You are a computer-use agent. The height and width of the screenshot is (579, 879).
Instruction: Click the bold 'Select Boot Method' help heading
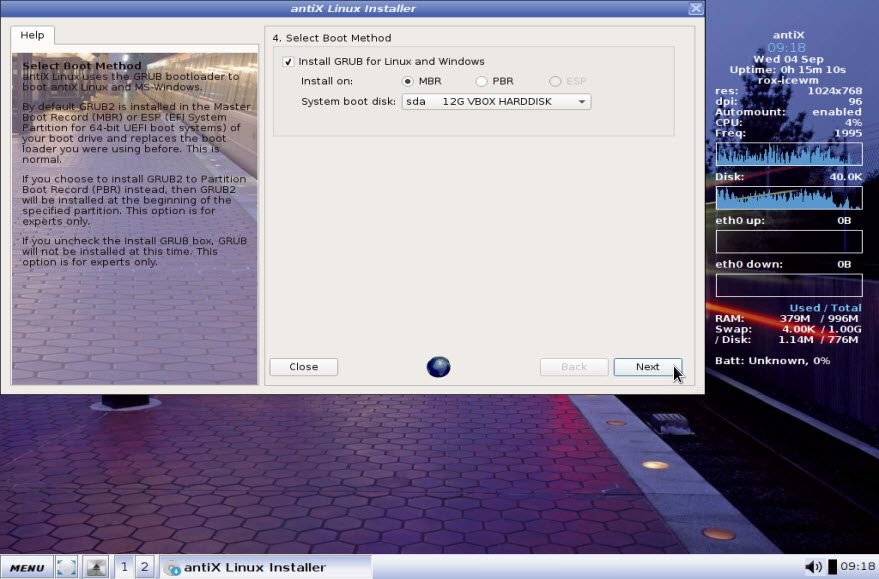(82, 66)
